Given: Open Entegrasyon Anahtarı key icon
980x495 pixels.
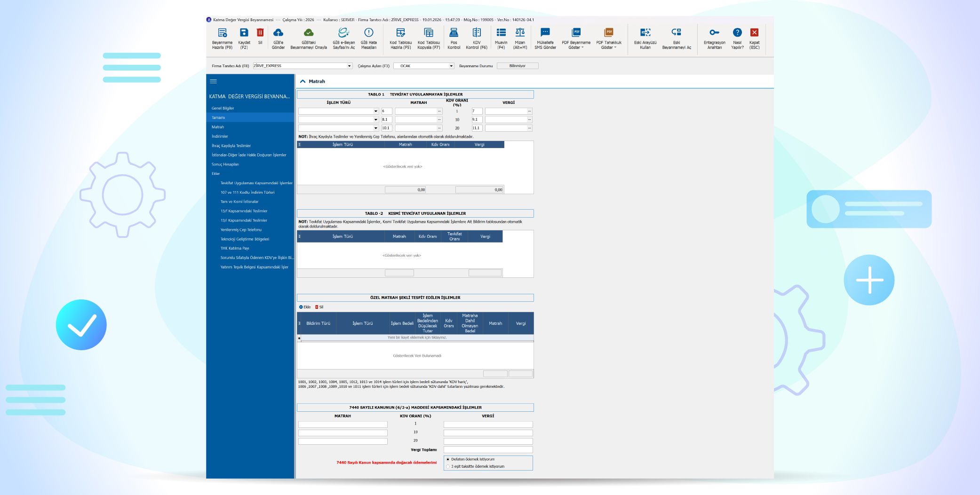Looking at the screenshot, I should pyautogui.click(x=714, y=32).
